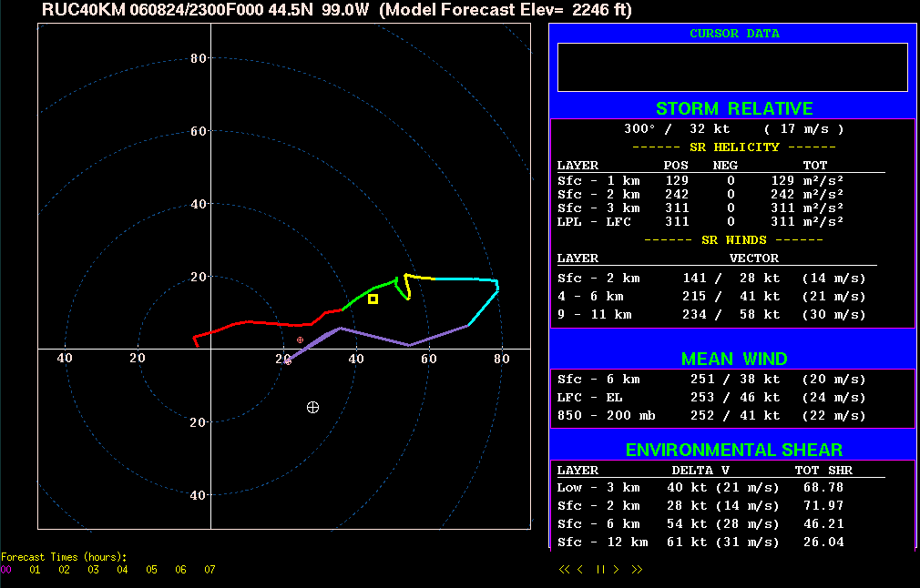The width and height of the screenshot is (920, 588).
Task: Select forecast hour 07
Action: (210, 570)
